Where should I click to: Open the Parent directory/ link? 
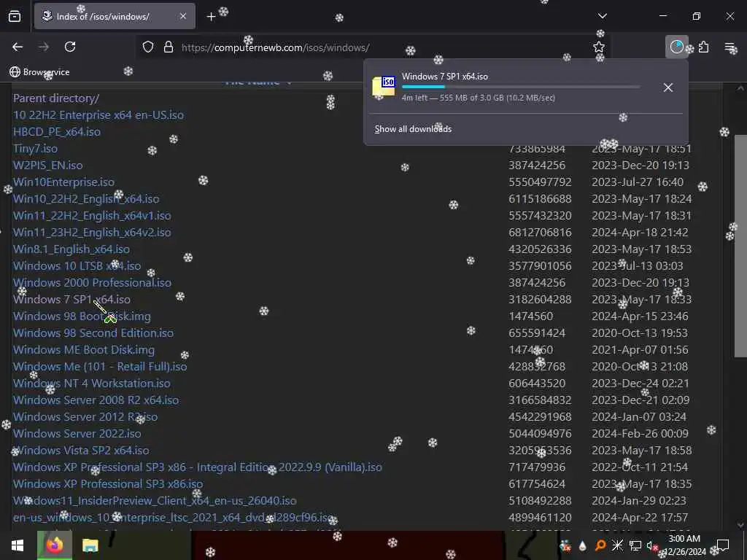point(56,98)
